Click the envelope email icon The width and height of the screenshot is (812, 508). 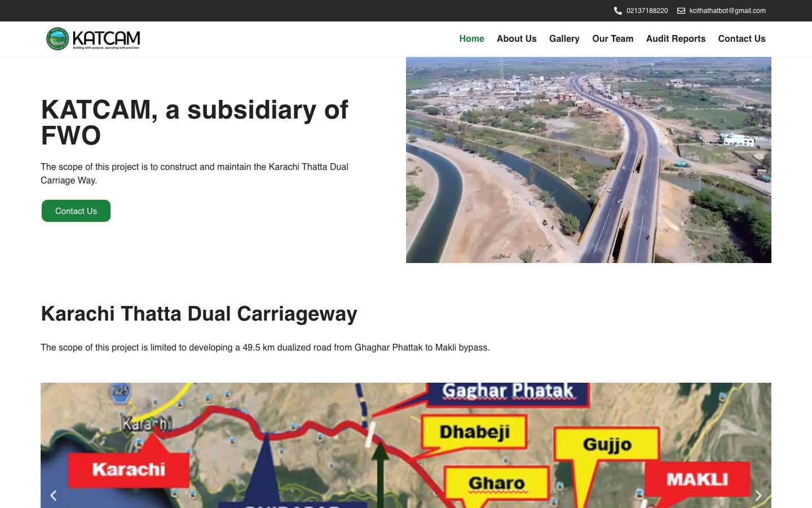click(681, 11)
